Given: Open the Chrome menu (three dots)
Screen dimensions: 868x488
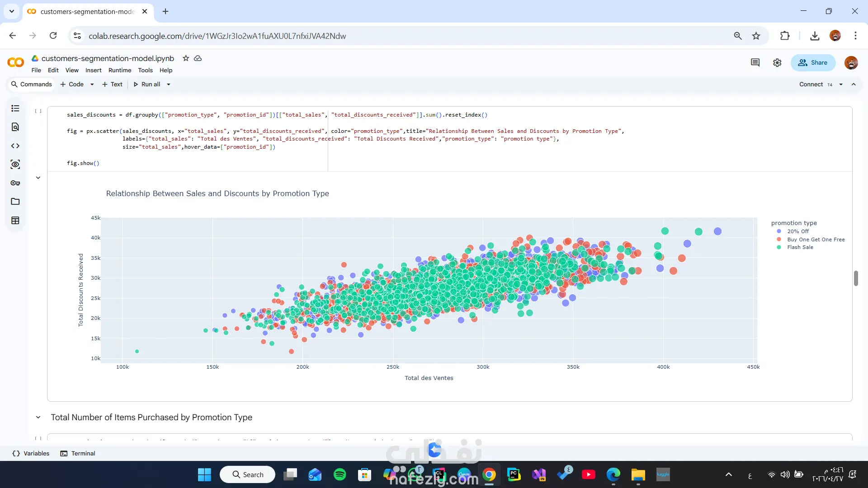Looking at the screenshot, I should (855, 36).
